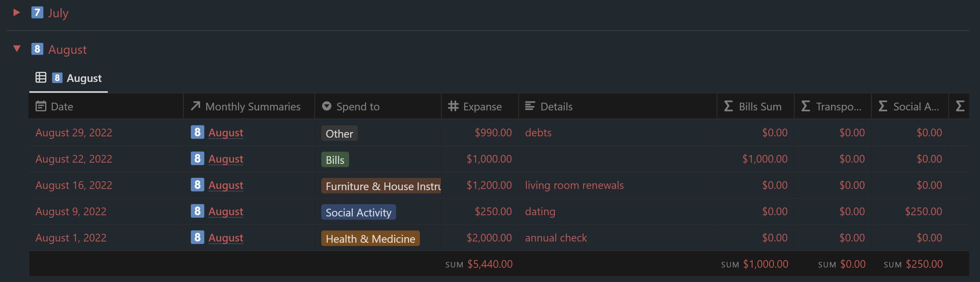Click the Expanse sum total $5,440.00
980x282 pixels.
[490, 264]
